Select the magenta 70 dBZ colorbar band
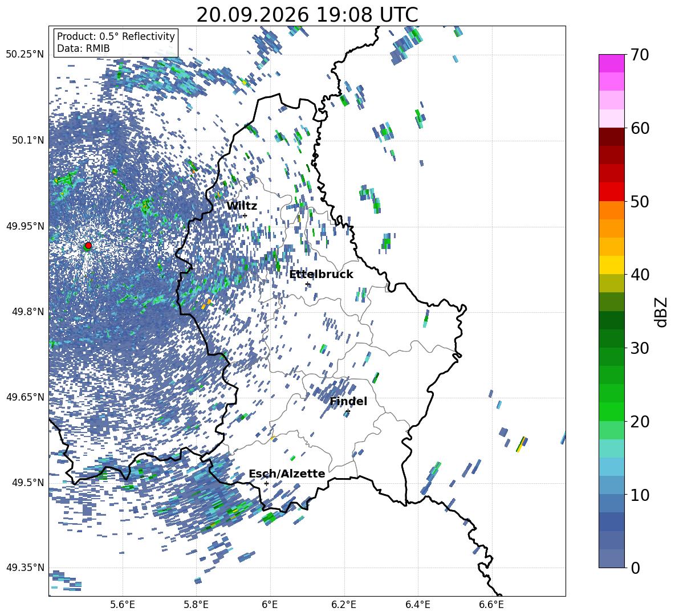 pos(611,63)
